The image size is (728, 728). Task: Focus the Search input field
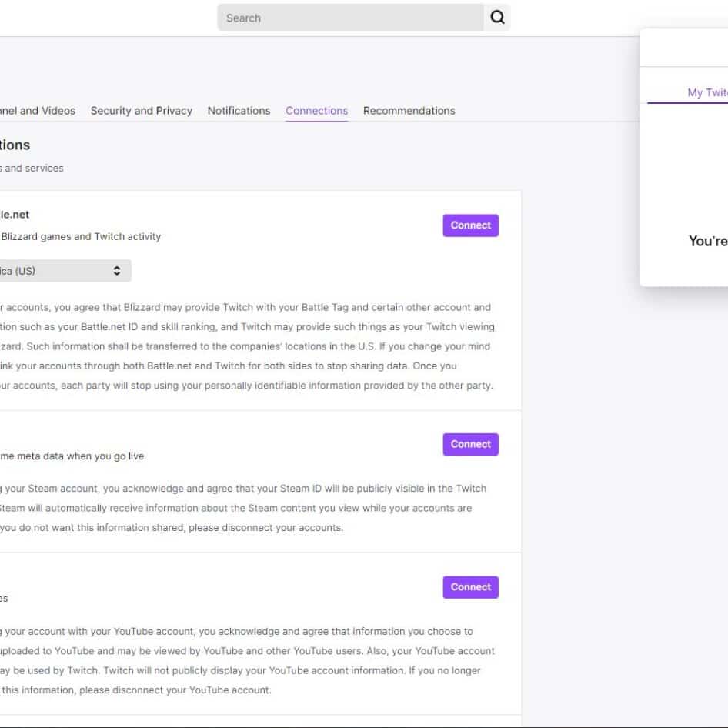tap(351, 18)
